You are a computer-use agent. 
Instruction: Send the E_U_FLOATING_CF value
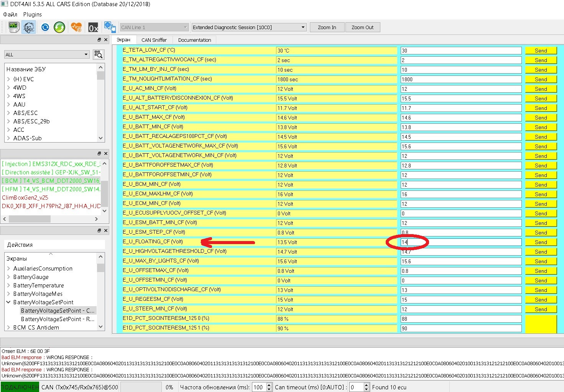coord(541,242)
